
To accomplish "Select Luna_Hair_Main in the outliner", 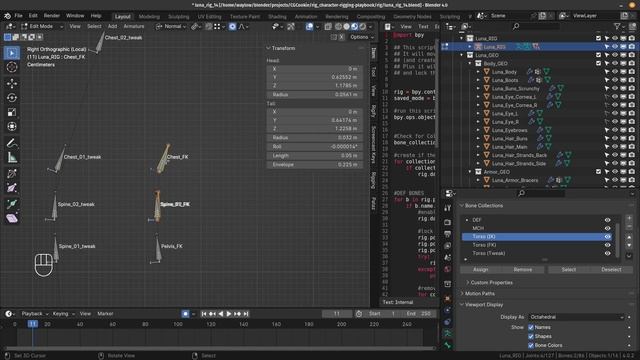I will point(510,147).
